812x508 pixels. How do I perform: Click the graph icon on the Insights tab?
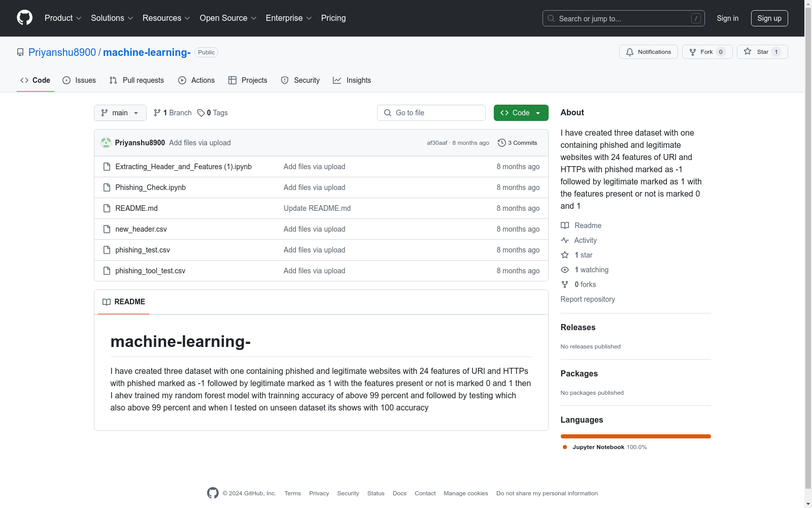(337, 80)
